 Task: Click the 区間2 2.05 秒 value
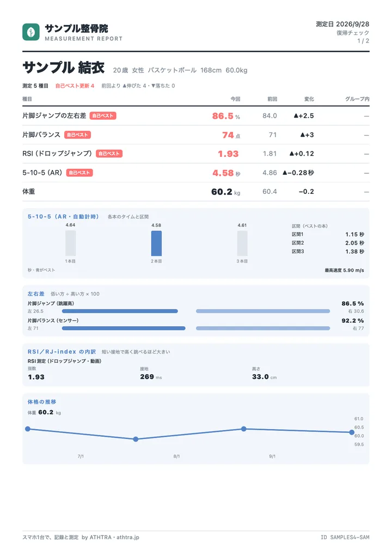(x=354, y=243)
